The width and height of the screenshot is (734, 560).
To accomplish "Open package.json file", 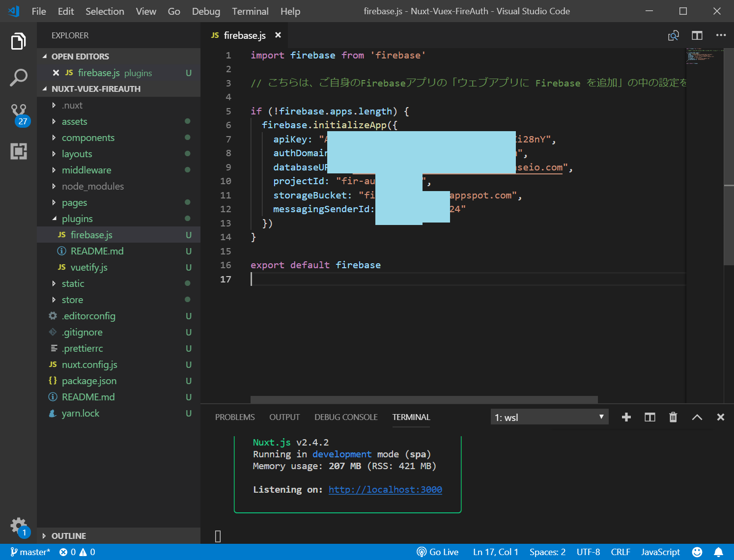I will [x=118, y=381].
